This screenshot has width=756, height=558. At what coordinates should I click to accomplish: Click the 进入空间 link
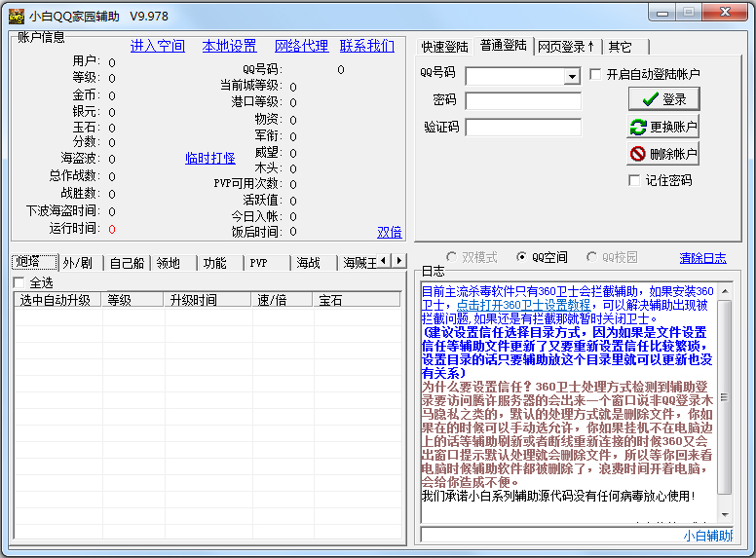[x=157, y=46]
